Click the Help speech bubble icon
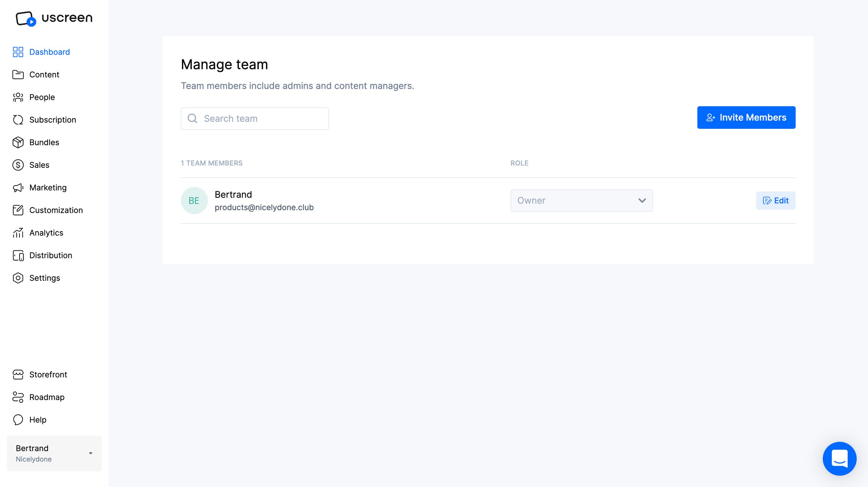 click(18, 420)
